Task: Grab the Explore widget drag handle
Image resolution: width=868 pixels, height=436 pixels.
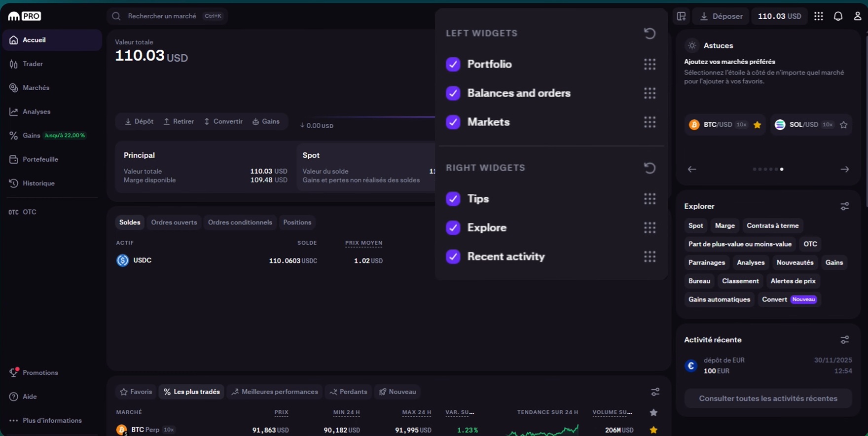Action: (x=650, y=227)
